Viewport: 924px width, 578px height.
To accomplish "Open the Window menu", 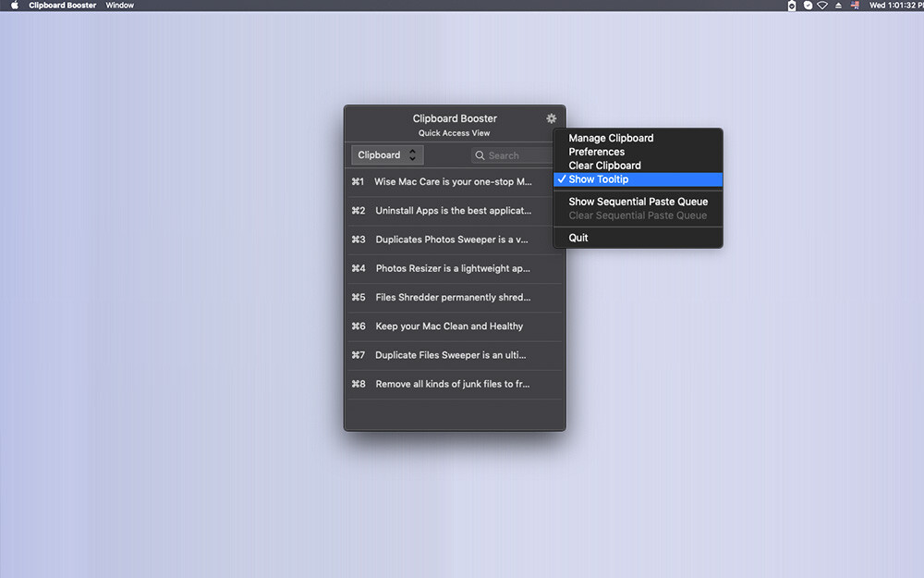I will tap(119, 6).
